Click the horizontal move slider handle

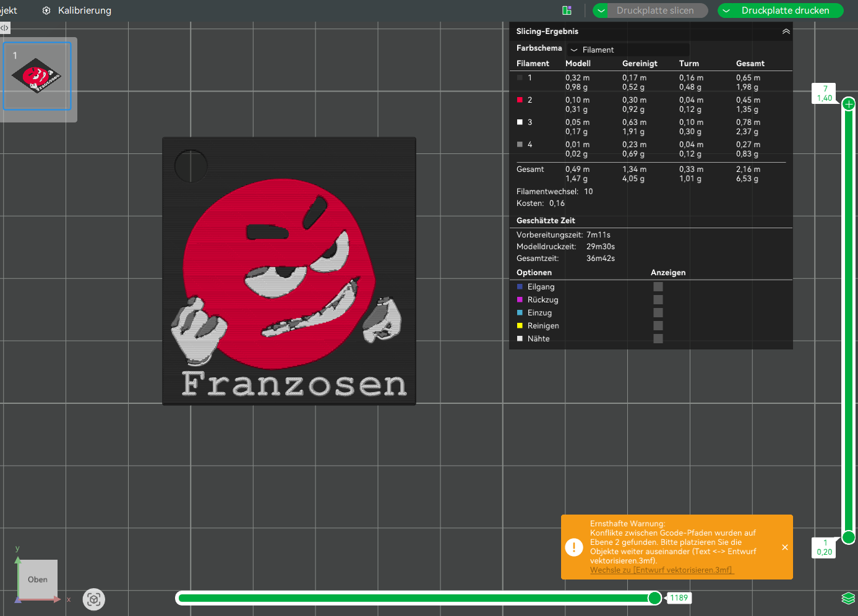[x=654, y=598]
